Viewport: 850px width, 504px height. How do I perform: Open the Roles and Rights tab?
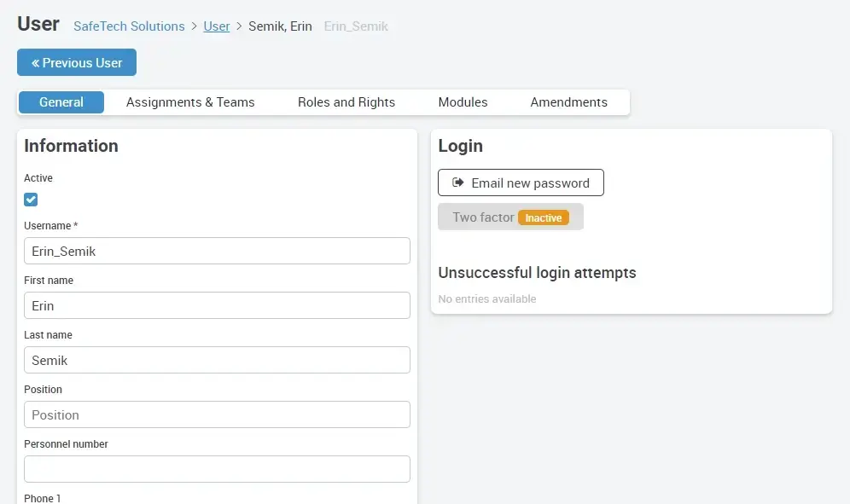pyautogui.click(x=346, y=101)
